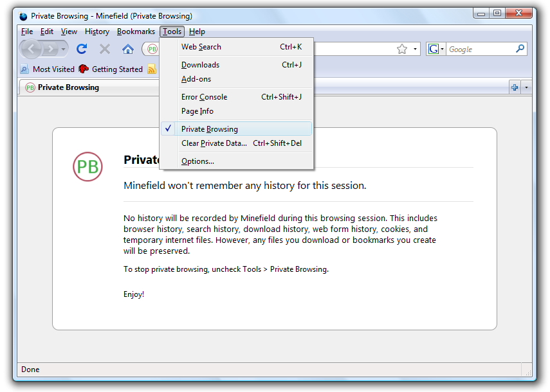Select the Private Browsing tab

89,87
